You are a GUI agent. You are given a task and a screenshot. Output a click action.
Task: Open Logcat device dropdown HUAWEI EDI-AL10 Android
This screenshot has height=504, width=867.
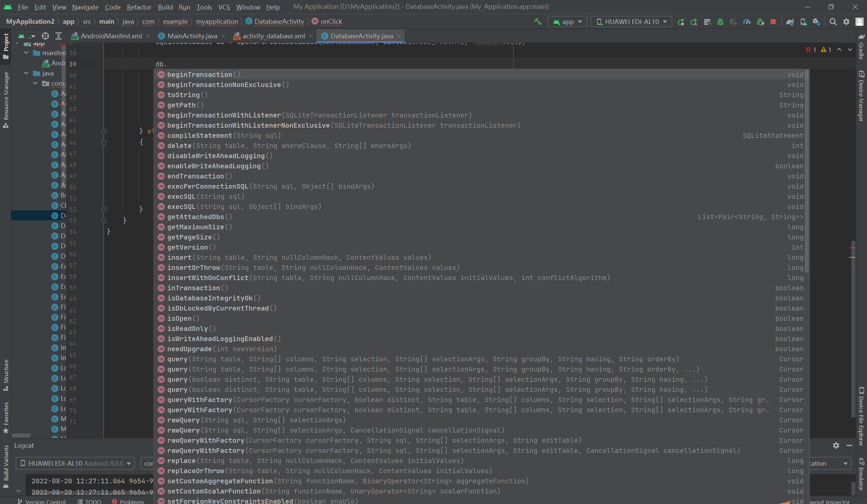click(x=75, y=463)
